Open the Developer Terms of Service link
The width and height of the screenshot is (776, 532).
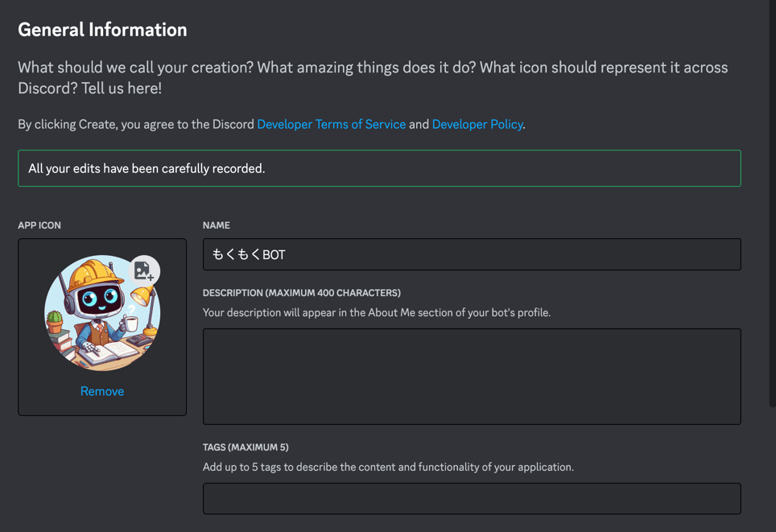click(332, 124)
